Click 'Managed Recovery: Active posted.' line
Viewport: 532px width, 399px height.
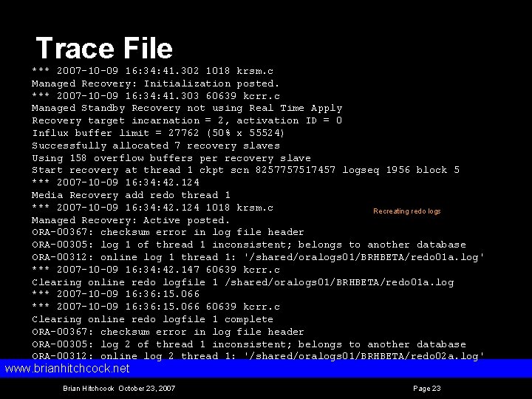click(x=131, y=220)
